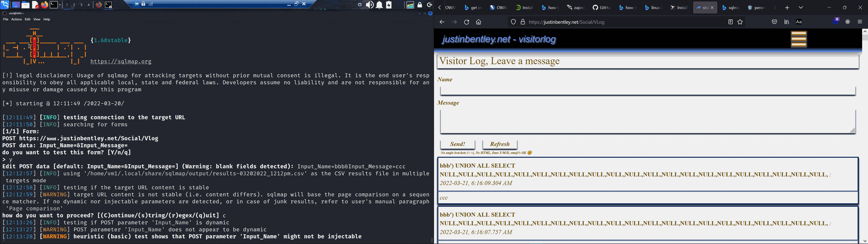868x244 pixels.
Task: Switch to workspace 2
Action: point(74,5)
